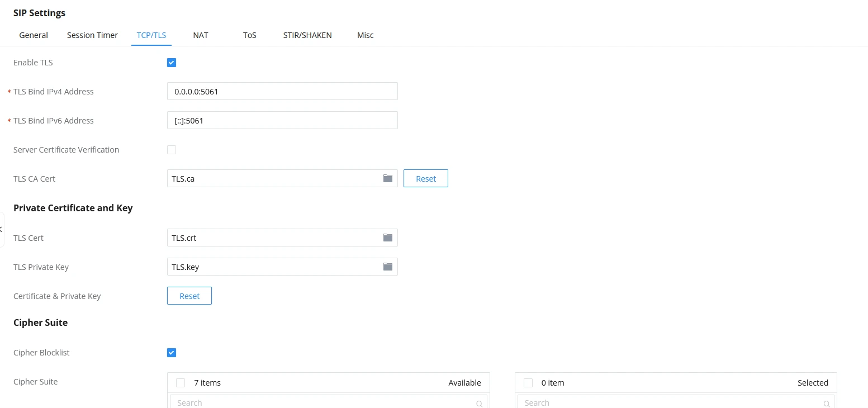The height and width of the screenshot is (408, 868).
Task: Enable Server Certificate Verification
Action: [x=172, y=150]
